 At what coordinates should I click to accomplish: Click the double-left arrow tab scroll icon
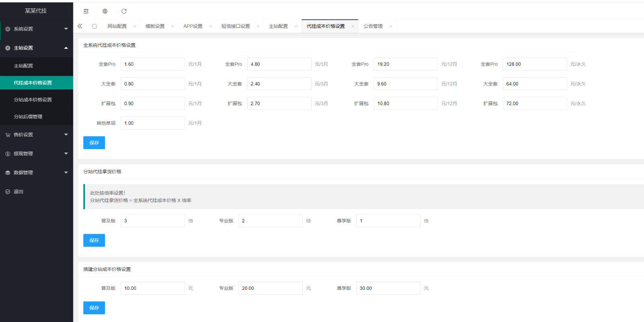(80, 26)
